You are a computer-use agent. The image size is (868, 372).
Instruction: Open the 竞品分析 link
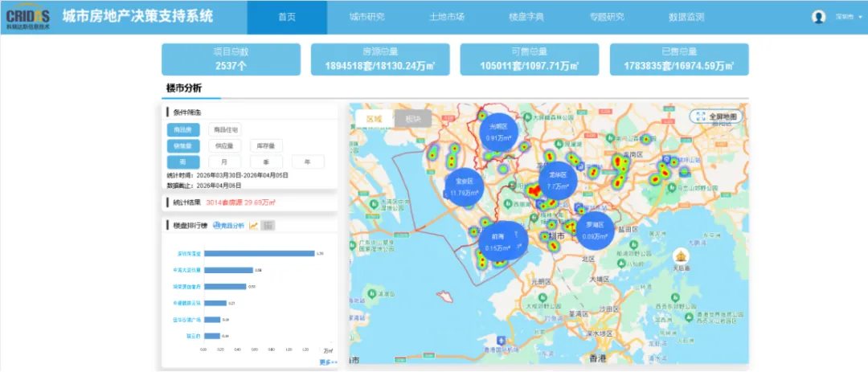(x=228, y=225)
